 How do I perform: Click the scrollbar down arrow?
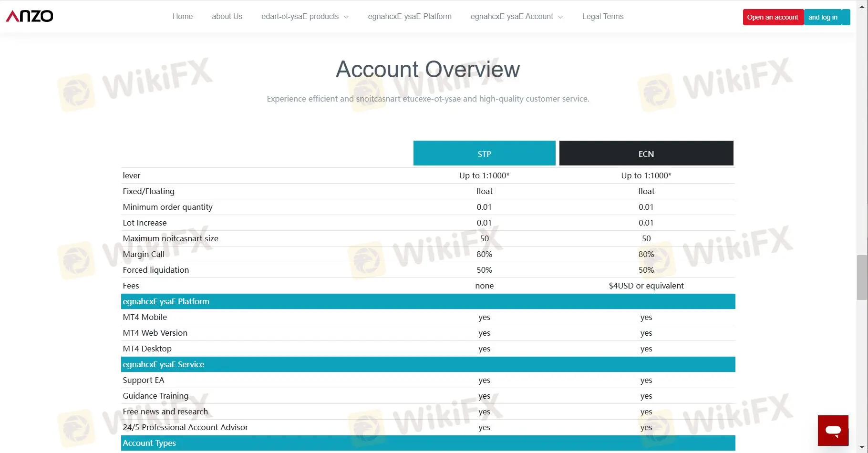[x=862, y=448]
